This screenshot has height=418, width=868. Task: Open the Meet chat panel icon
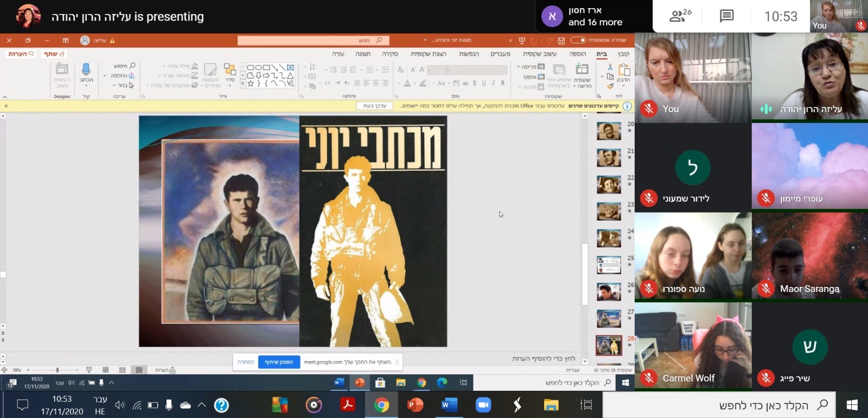pos(726,16)
